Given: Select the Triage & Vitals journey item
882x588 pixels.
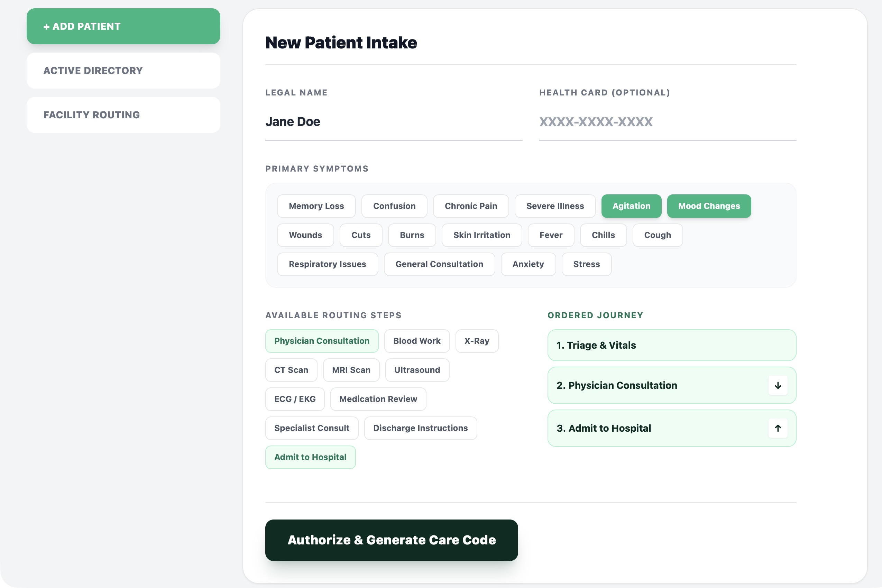Looking at the screenshot, I should [671, 345].
